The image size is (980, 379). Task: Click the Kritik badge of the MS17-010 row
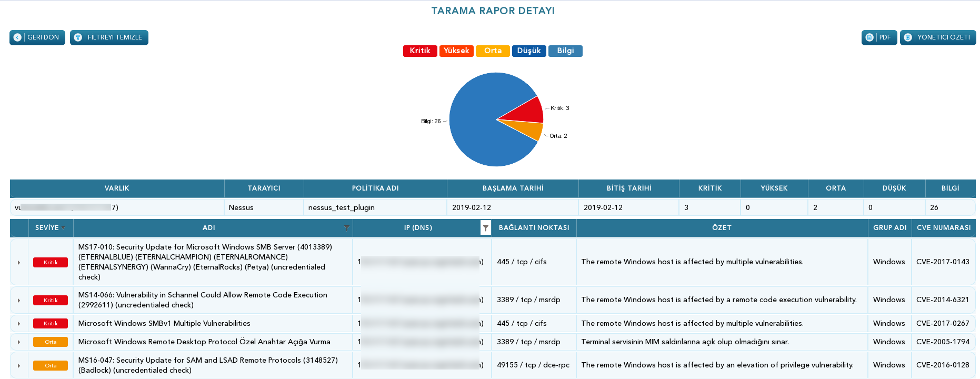click(51, 263)
